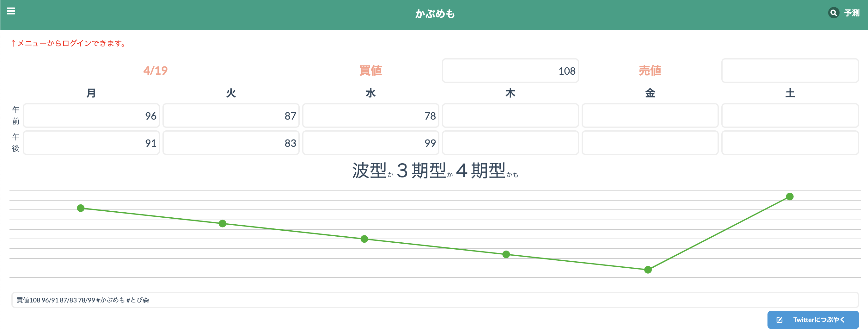
Task: Click the search magnifier icon
Action: (833, 13)
